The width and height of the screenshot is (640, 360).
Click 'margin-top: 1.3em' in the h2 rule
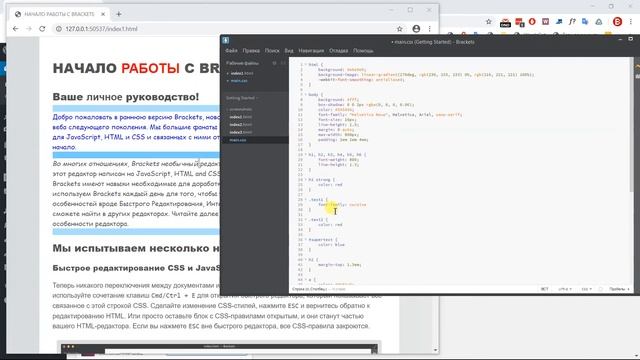click(340, 264)
